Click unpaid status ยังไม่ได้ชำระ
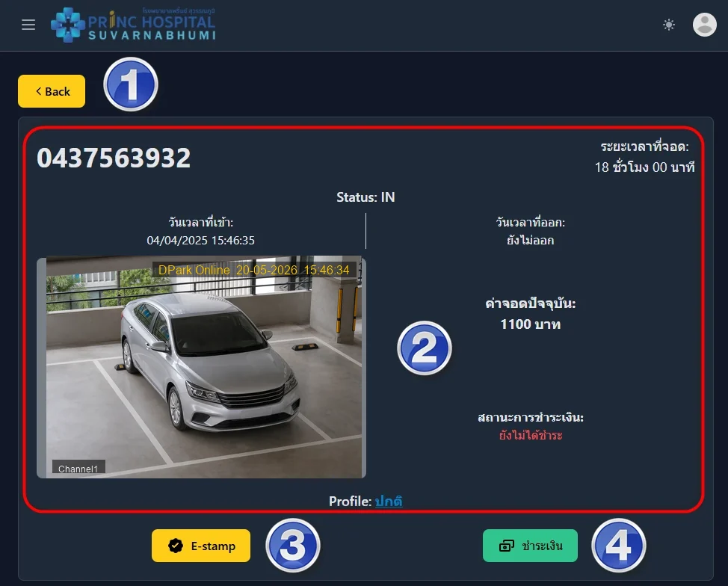The image size is (728, 586). click(530, 435)
